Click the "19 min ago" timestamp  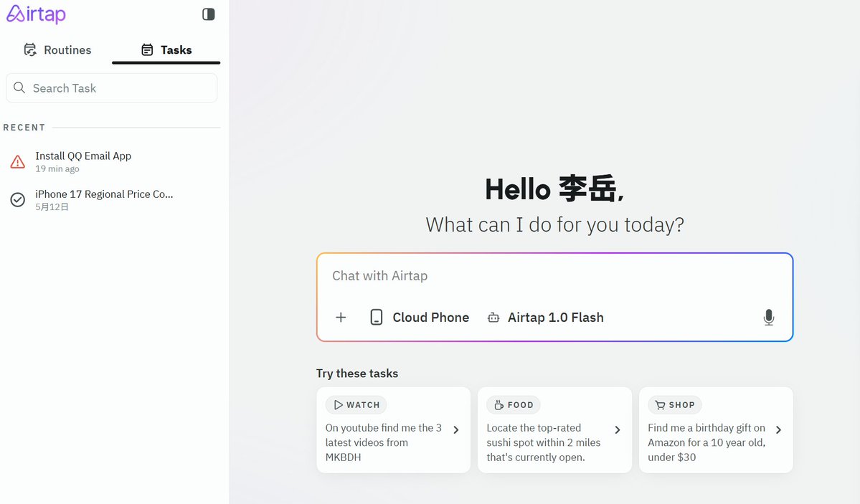[x=57, y=169]
